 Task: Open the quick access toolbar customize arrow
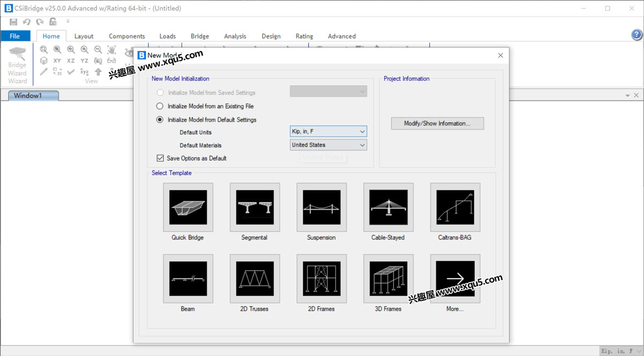(68, 22)
